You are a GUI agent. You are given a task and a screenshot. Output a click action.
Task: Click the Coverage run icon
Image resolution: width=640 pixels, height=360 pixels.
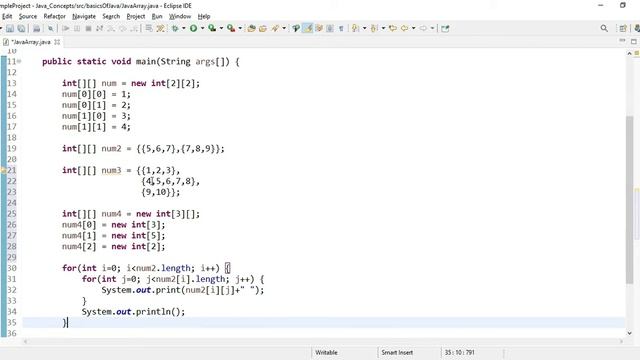coord(212,29)
